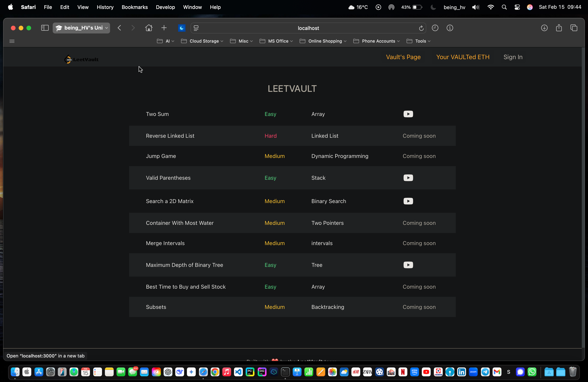Go to Safari home page icon
The height and width of the screenshot is (382, 588).
149,28
